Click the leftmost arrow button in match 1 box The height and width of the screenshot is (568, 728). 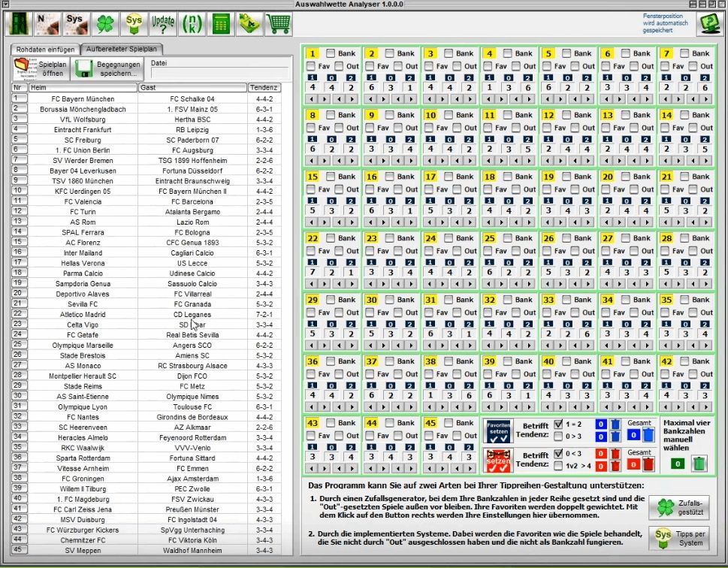pos(311,99)
